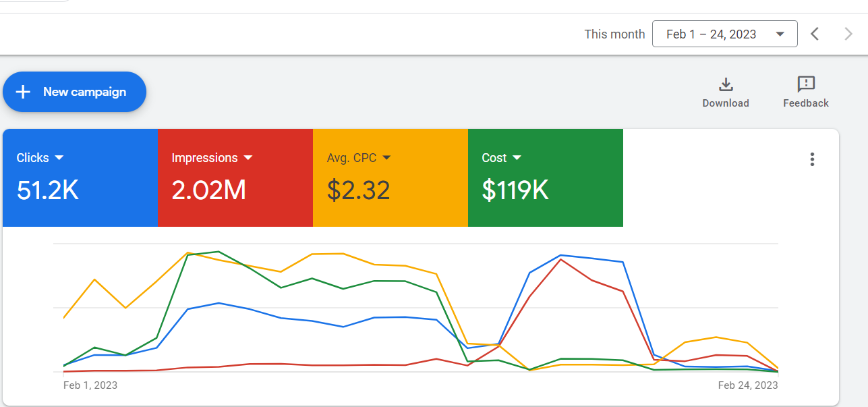868x407 pixels.
Task: Click the exclamation speech bubble above Feedback
Action: (805, 85)
